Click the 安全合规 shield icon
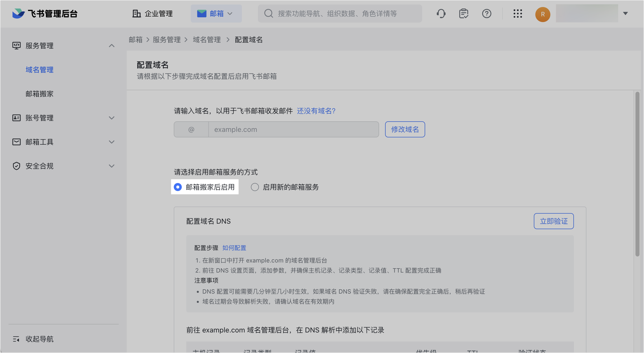Image resolution: width=644 pixels, height=353 pixels. pos(17,166)
